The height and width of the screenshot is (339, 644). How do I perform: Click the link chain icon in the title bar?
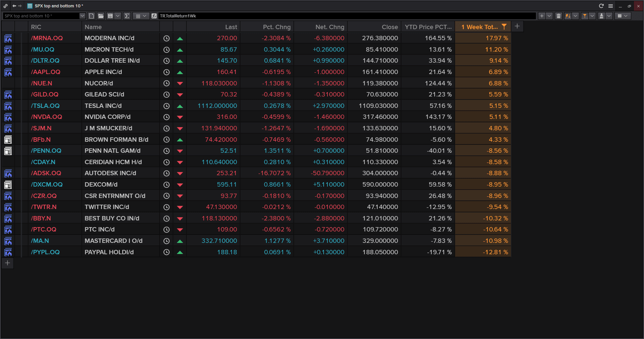click(x=6, y=6)
